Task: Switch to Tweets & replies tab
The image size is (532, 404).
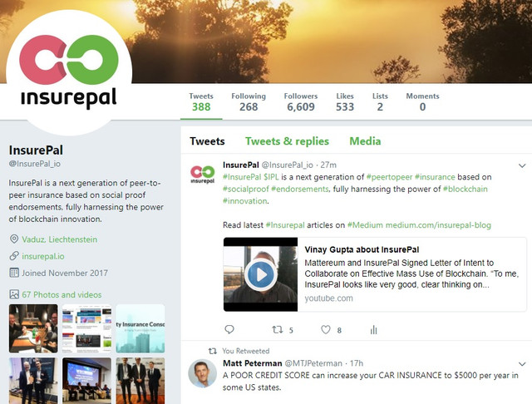Action: (287, 141)
